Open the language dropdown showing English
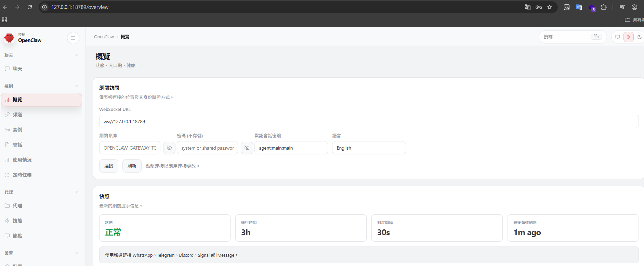Image resolution: width=644 pixels, height=266 pixels. [369, 148]
